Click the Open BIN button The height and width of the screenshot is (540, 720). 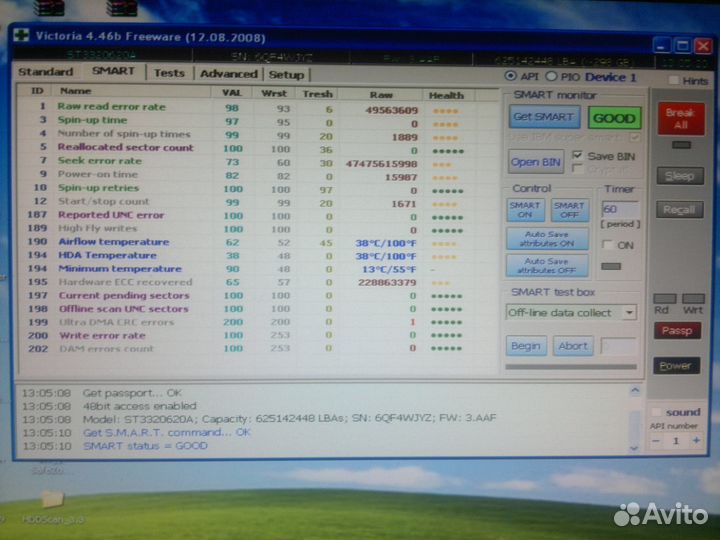click(x=535, y=162)
